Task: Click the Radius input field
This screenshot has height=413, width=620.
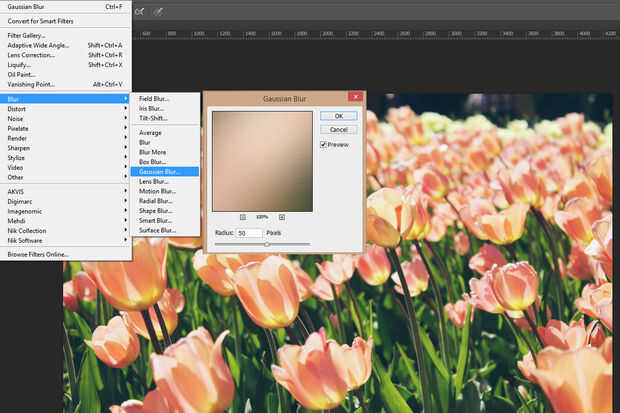Action: click(249, 233)
